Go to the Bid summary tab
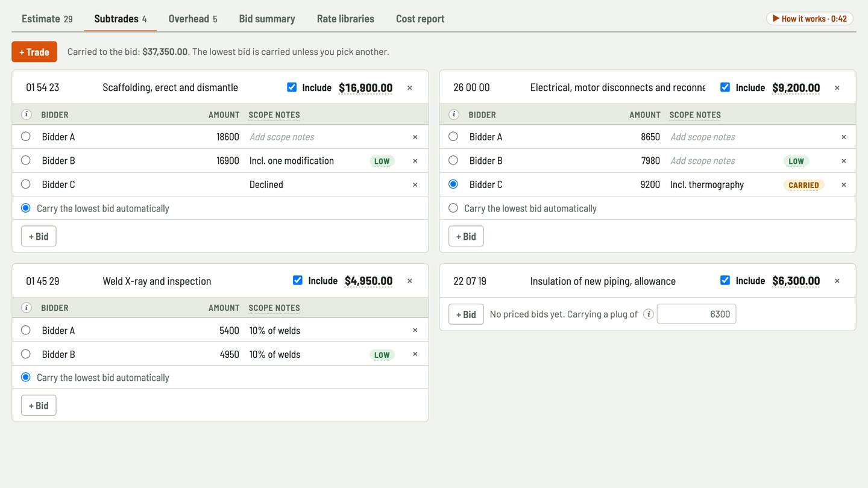 point(267,19)
